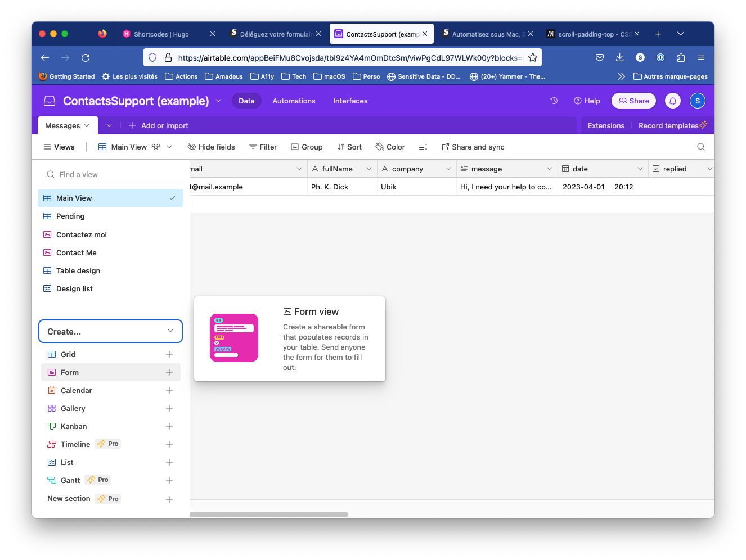Open base history via the clock icon
Viewport: 746px width, 560px height.
coord(554,101)
